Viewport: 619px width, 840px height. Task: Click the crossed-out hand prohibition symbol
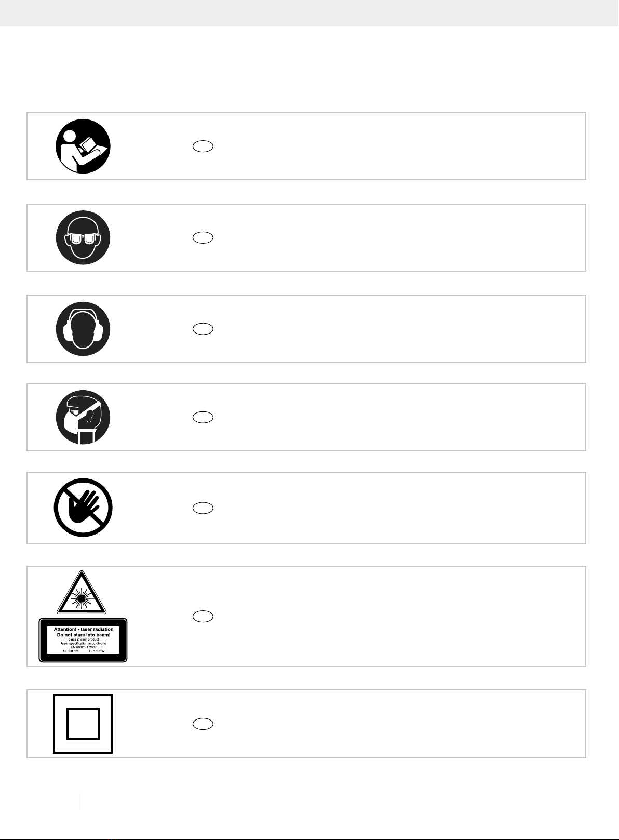83,508
